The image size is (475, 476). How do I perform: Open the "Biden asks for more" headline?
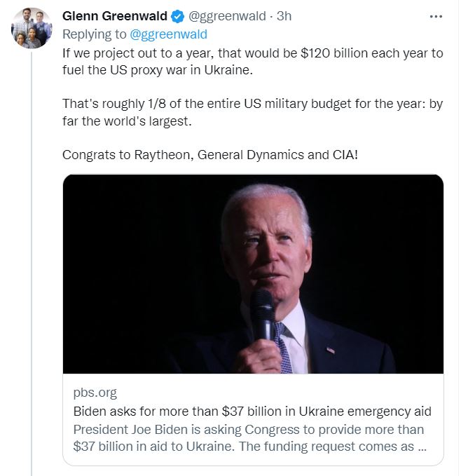(x=252, y=411)
